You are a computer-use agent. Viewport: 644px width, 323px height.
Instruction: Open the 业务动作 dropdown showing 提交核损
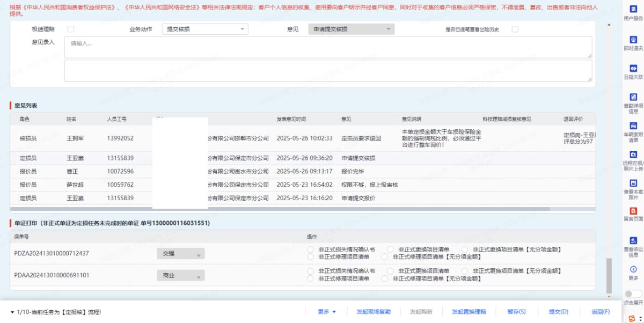click(x=204, y=30)
